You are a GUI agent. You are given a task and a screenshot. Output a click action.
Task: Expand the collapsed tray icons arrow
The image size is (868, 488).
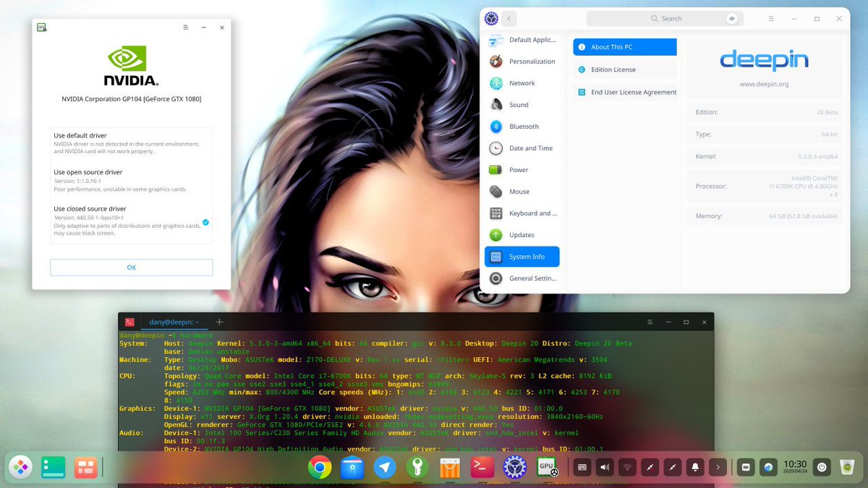(x=718, y=468)
